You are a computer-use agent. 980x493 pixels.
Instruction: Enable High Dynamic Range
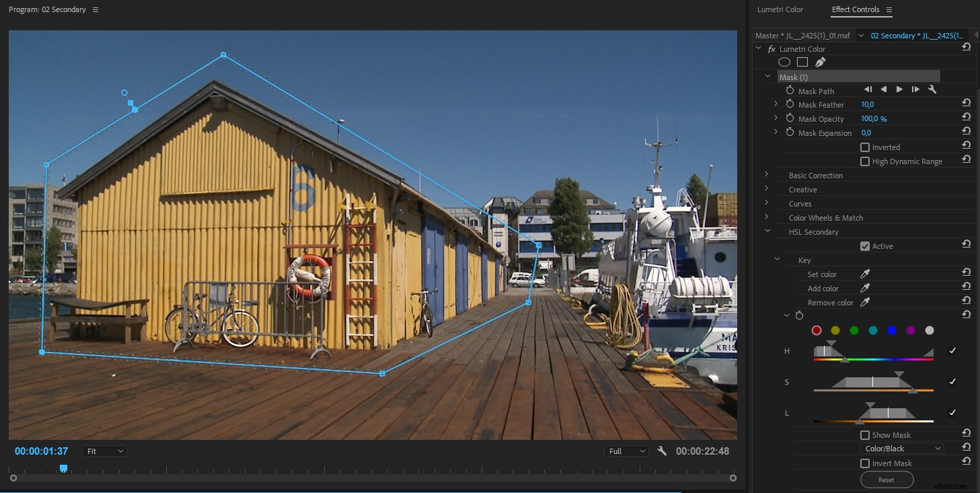(x=865, y=161)
